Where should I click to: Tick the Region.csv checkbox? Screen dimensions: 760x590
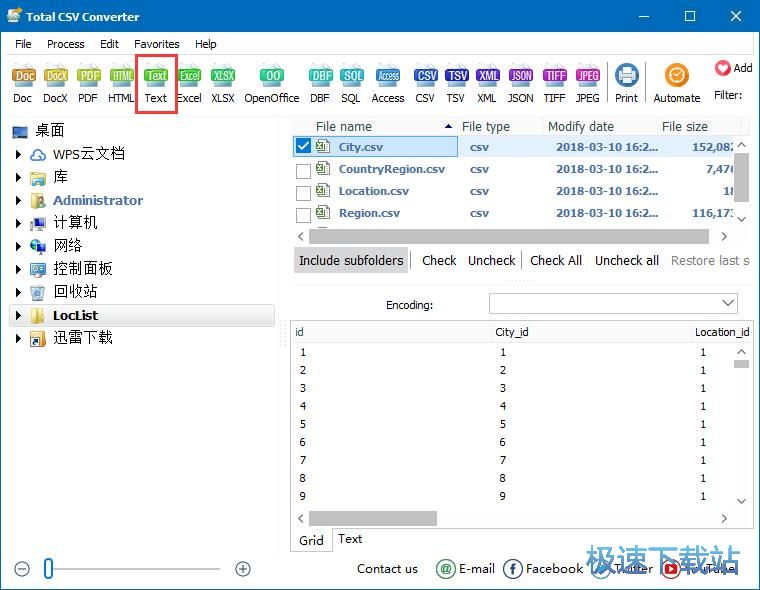point(303,214)
